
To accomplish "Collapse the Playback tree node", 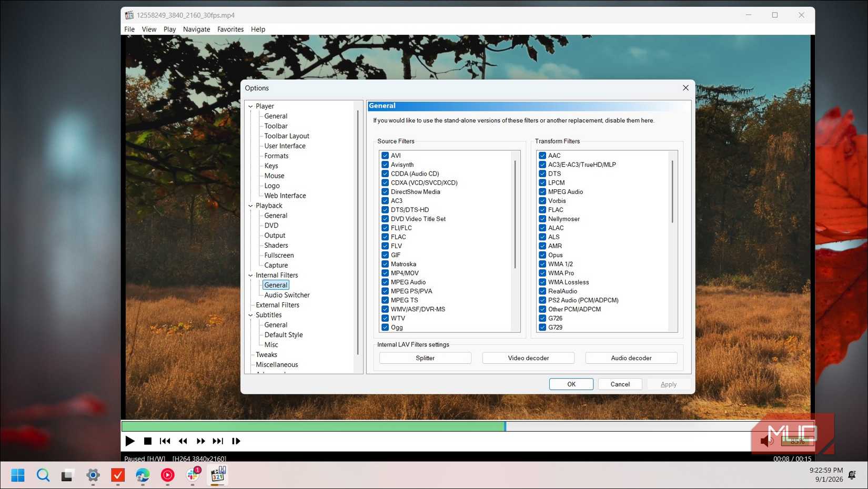I will [250, 206].
